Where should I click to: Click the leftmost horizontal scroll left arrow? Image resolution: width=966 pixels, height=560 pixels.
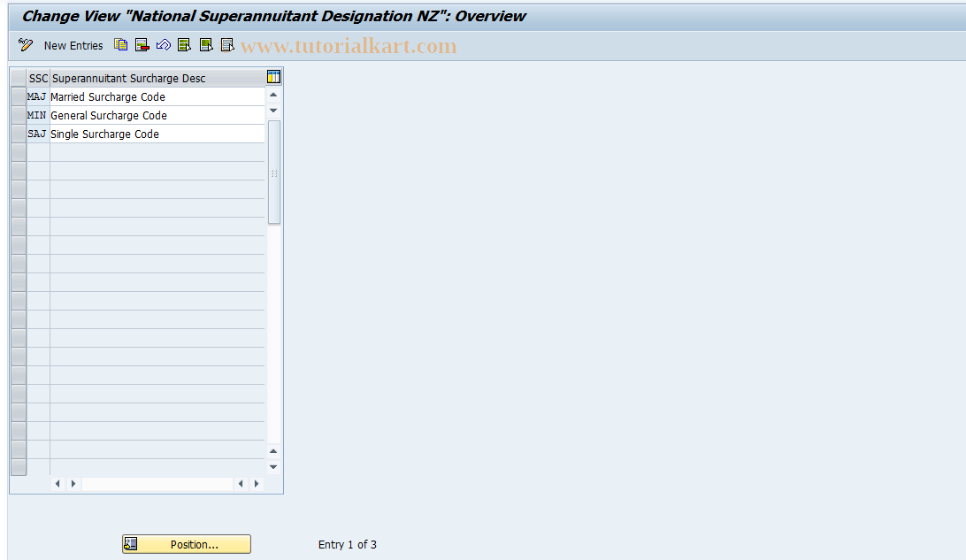pyautogui.click(x=57, y=484)
